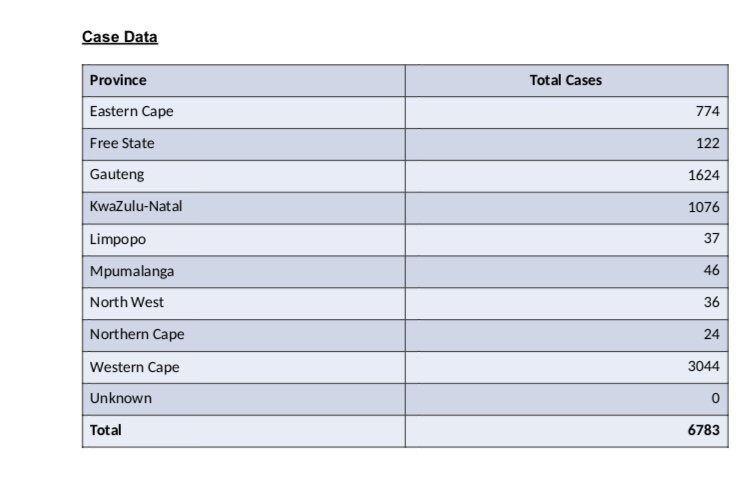Select the Total Cases column header

coord(565,80)
